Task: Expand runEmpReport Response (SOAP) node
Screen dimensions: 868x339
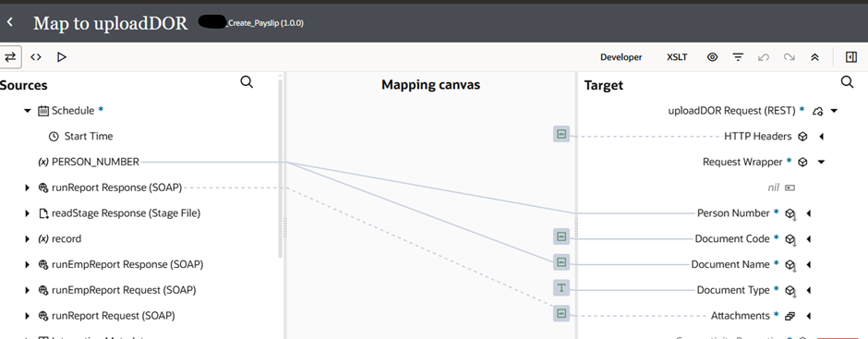Action: coord(27,265)
